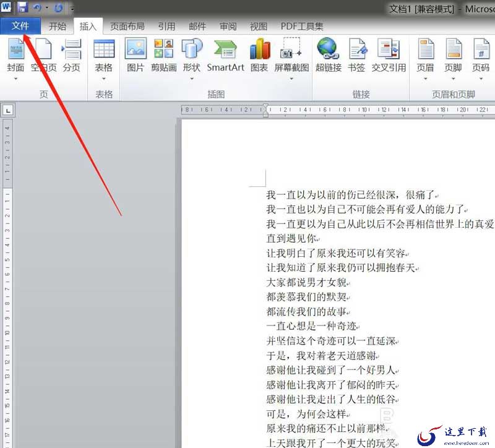Insert a cover page via 封面 icon
Viewport: 495px width, 448px height.
pos(16,50)
